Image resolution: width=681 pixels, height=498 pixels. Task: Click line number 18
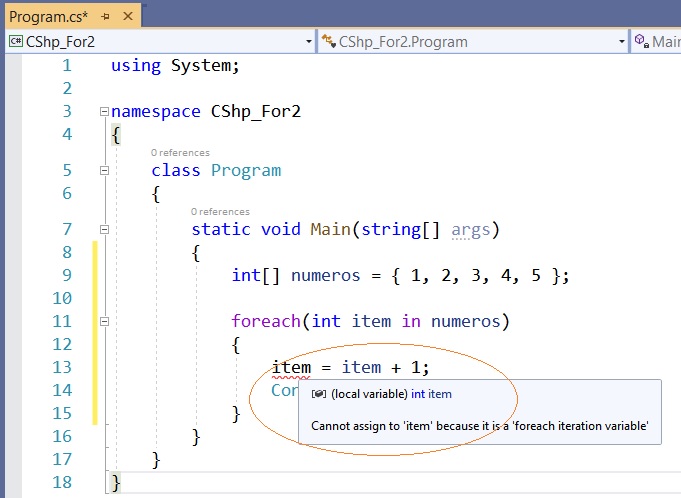coord(62,482)
